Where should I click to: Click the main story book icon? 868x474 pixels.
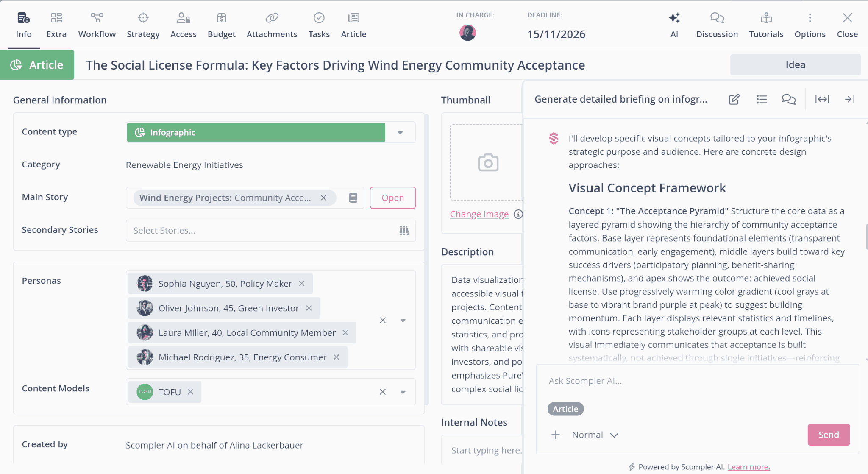[353, 198]
